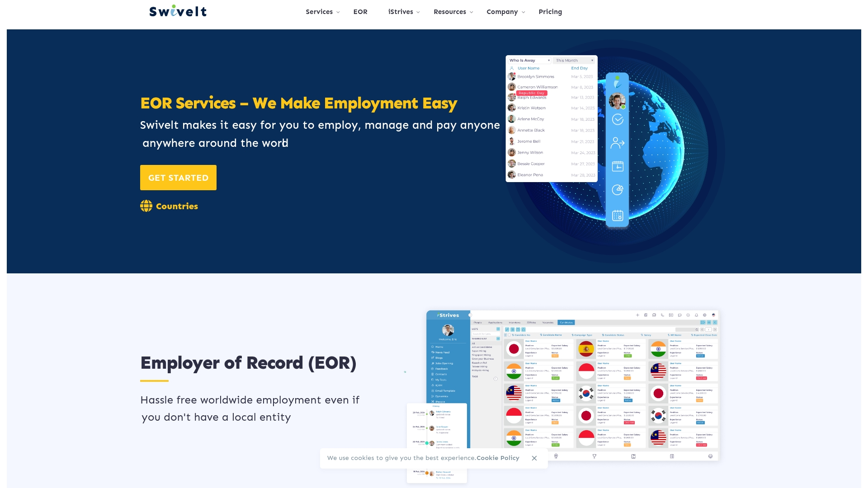
Task: Expand the Resources menu dropdown
Action: click(x=453, y=12)
